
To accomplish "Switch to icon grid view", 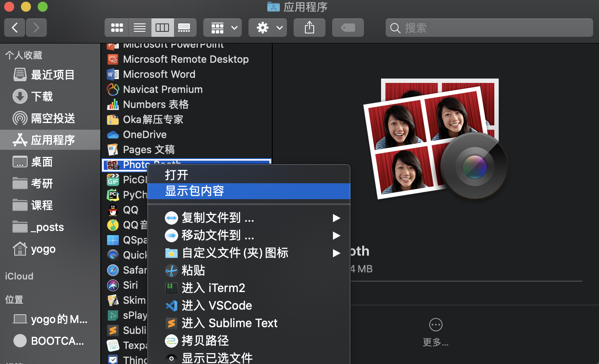I will (117, 28).
